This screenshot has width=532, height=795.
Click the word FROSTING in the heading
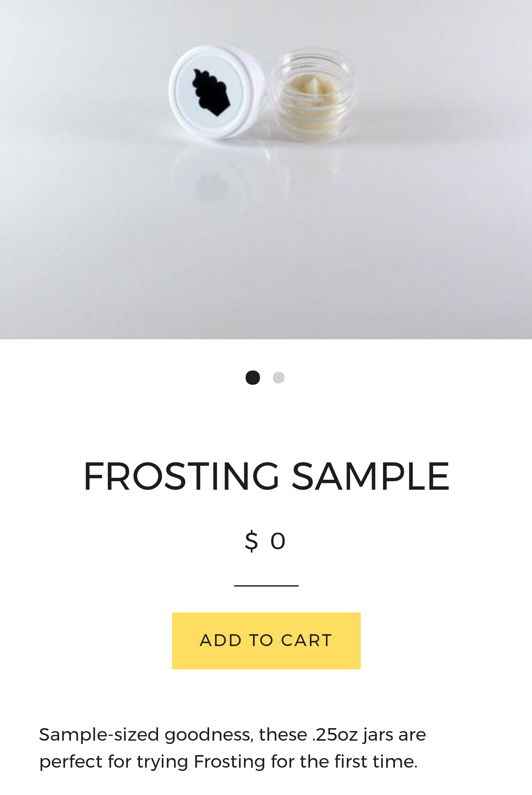(181, 476)
